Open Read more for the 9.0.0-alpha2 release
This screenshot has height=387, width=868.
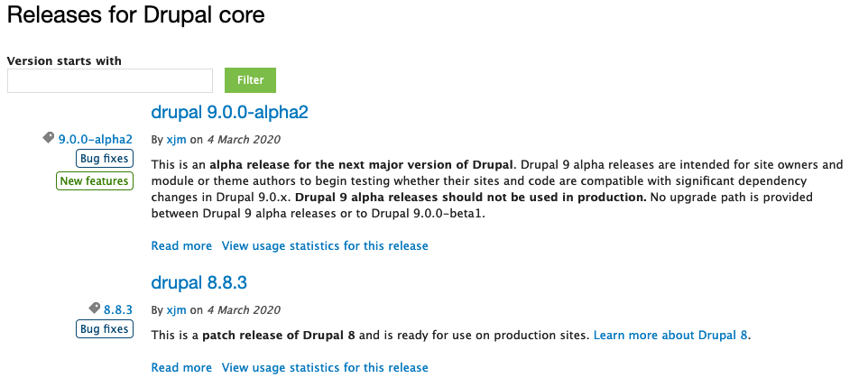181,245
